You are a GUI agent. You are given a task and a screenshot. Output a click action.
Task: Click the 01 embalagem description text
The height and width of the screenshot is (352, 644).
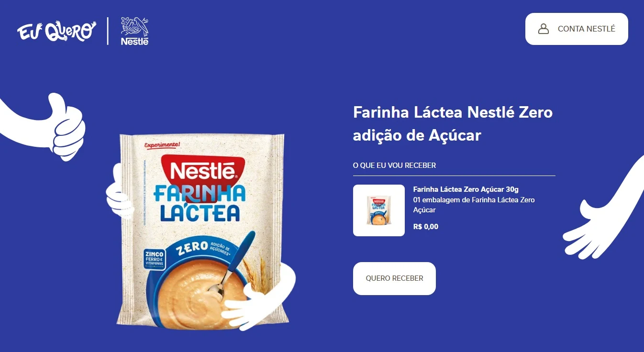tap(474, 205)
